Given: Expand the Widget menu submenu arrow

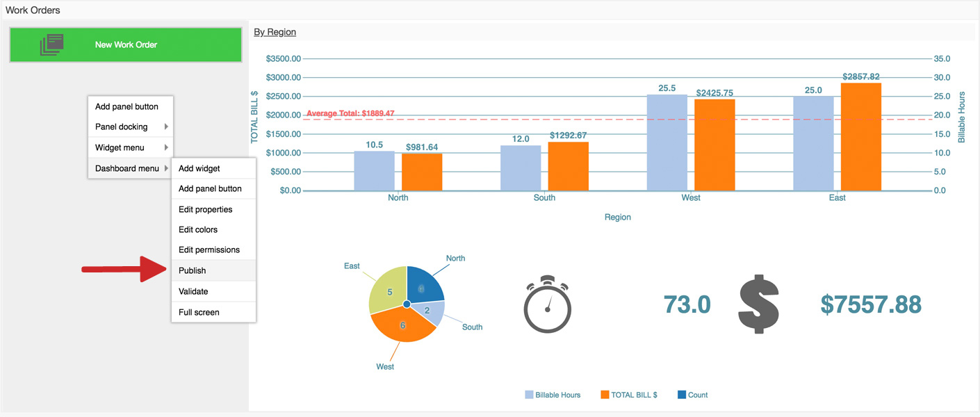Looking at the screenshot, I should (166, 147).
